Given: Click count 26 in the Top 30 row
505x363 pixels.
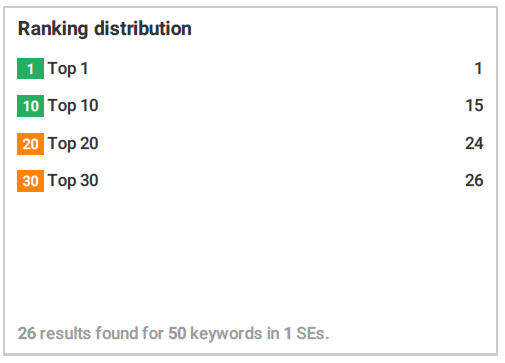Looking at the screenshot, I should pyautogui.click(x=474, y=181).
